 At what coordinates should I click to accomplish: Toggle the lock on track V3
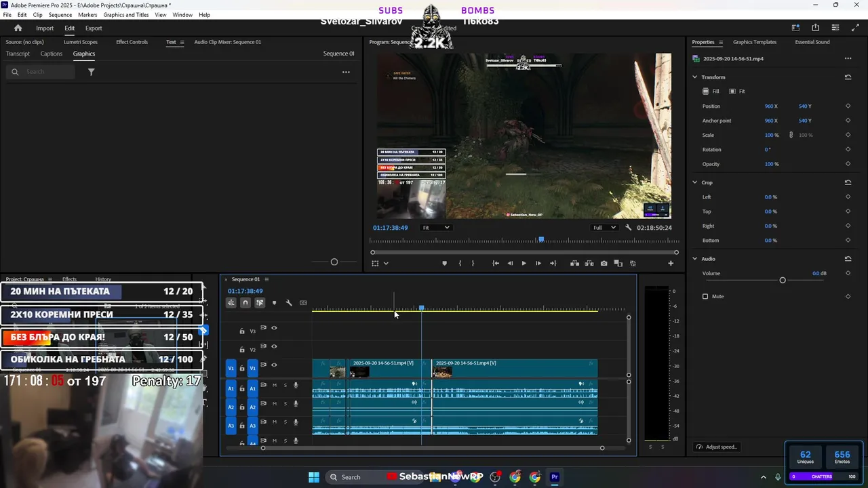click(242, 331)
